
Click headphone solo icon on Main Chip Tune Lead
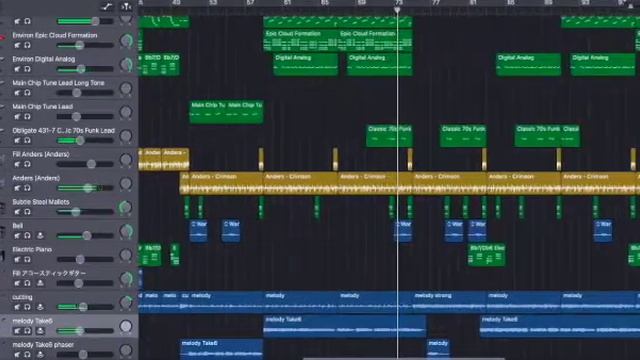click(x=27, y=116)
